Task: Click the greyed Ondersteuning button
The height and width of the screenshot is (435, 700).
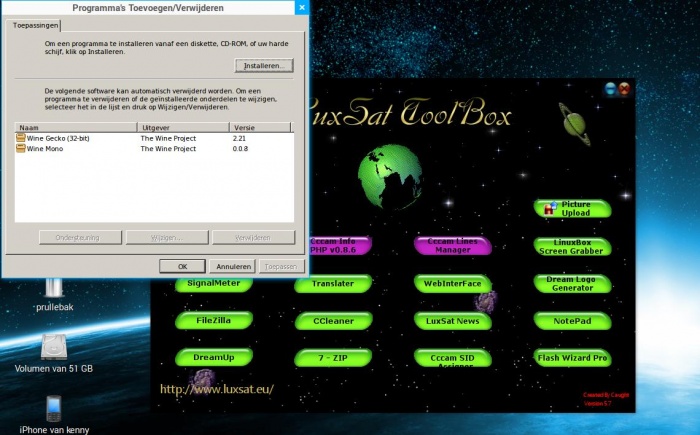Action: tap(80, 238)
